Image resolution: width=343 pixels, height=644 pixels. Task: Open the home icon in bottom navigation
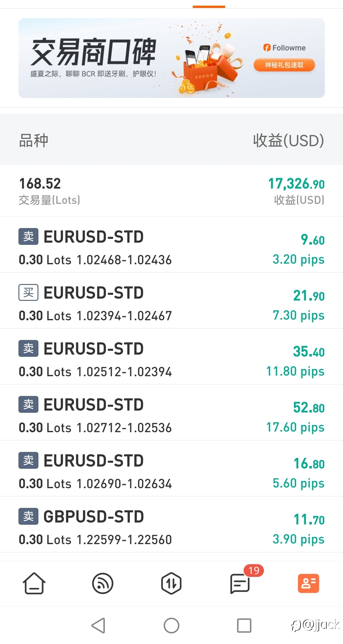pyautogui.click(x=34, y=583)
